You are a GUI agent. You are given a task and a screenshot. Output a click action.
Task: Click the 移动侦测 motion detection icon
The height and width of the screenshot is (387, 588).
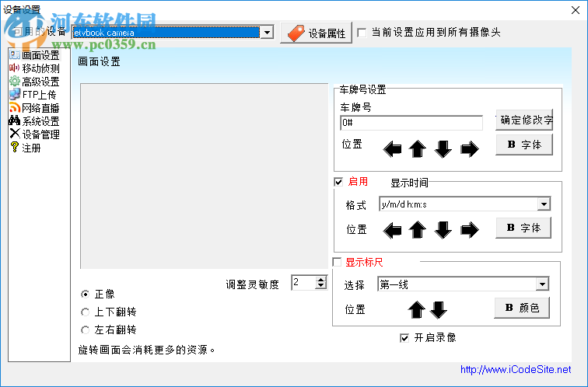(15, 68)
